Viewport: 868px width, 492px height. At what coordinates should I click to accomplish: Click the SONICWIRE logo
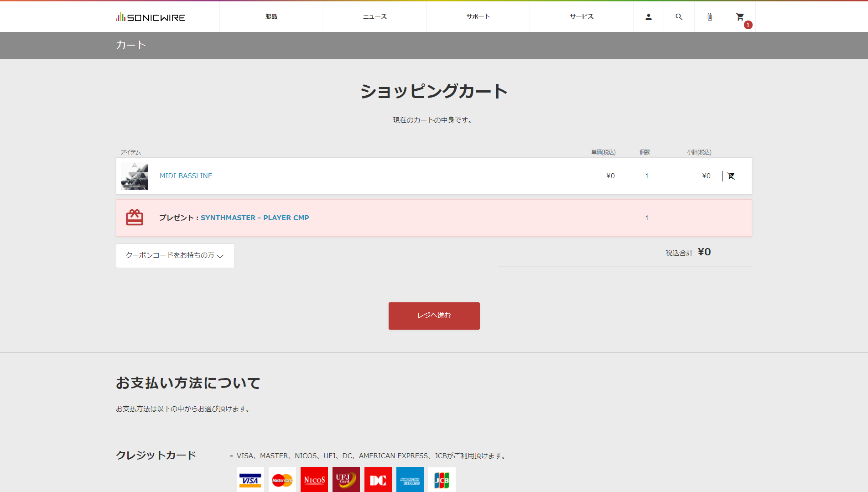[x=151, y=17]
